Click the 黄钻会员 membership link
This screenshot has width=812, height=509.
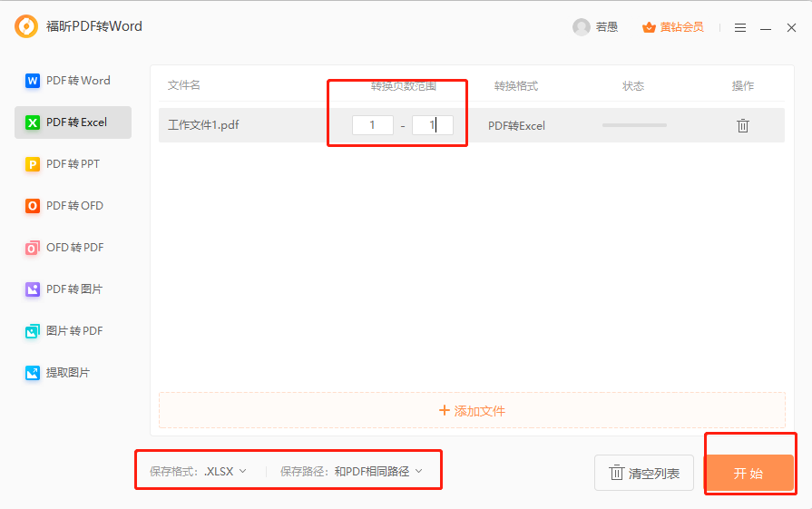point(672,27)
